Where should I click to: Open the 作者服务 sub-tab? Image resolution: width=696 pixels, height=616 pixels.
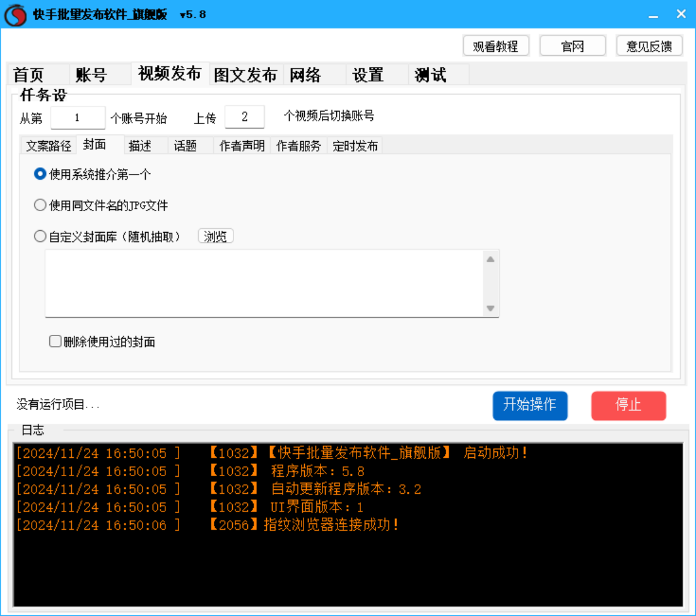pos(298,146)
